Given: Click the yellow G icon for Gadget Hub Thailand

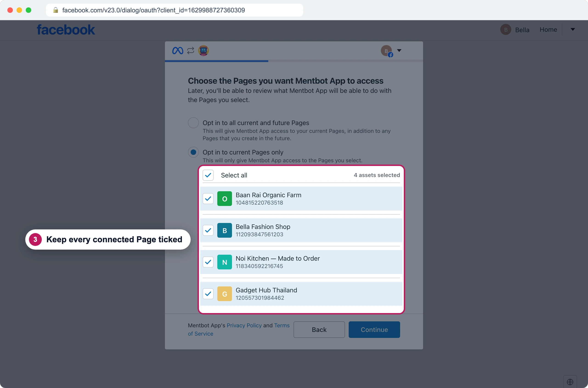Looking at the screenshot, I should click(x=224, y=294).
